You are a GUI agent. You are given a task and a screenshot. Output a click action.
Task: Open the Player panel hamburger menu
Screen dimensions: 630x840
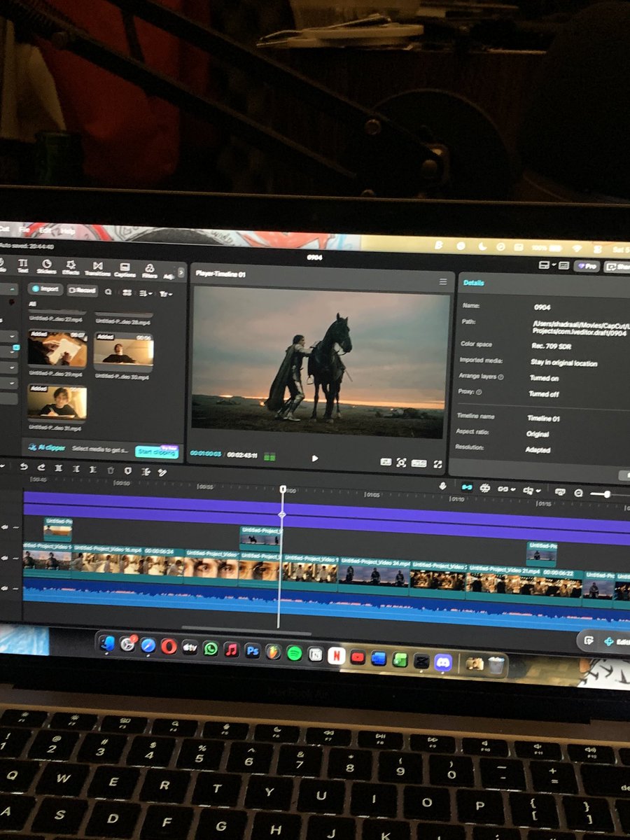pos(442,281)
